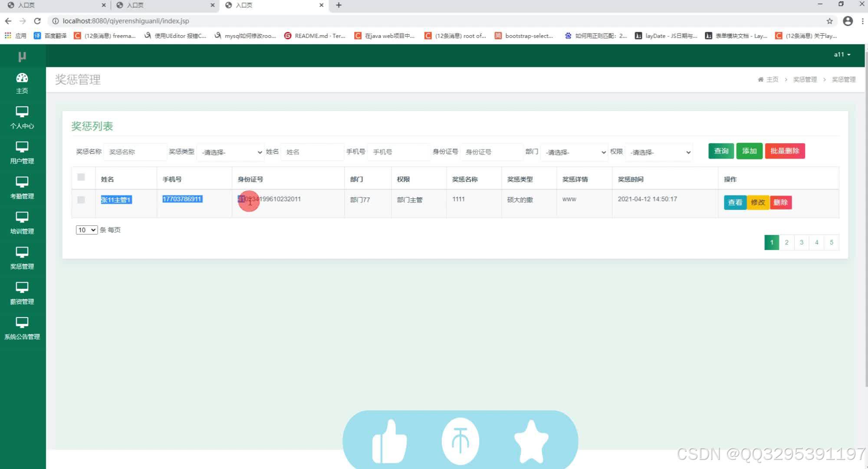Open the browser profile avatar icon
The width and height of the screenshot is (868, 469).
(x=848, y=21)
